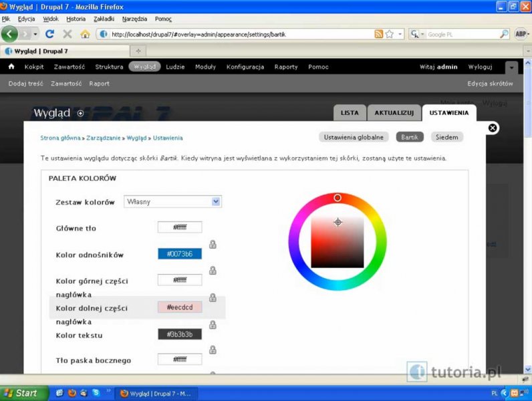
Task: Toggle the lock between Główne tło and Kolor odnośników
Action: [213, 244]
